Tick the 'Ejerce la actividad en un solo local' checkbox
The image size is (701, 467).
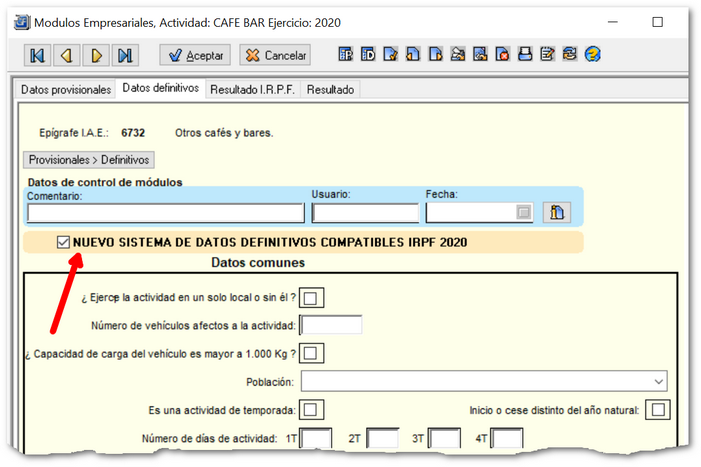tap(313, 298)
